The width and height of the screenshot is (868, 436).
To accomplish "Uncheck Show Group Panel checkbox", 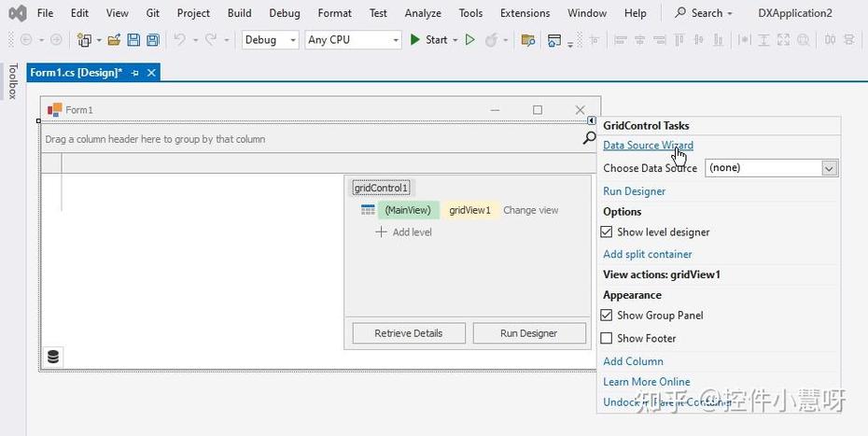I will point(607,316).
